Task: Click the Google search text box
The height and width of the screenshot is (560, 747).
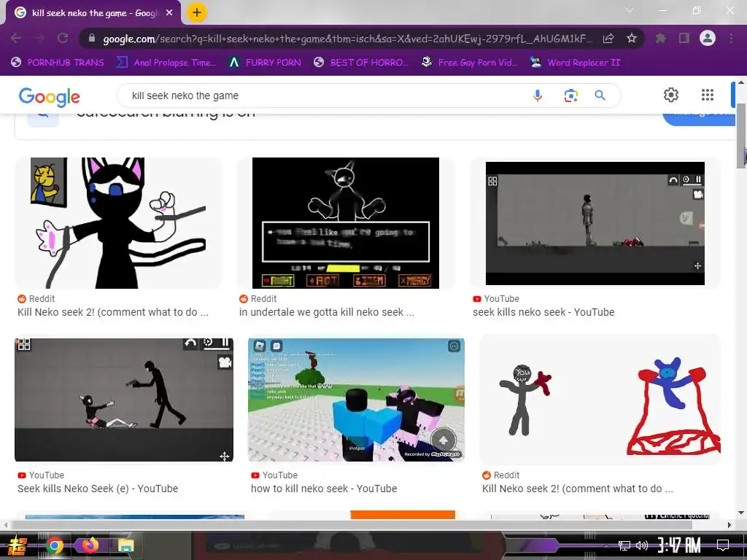Action: pyautogui.click(x=329, y=96)
